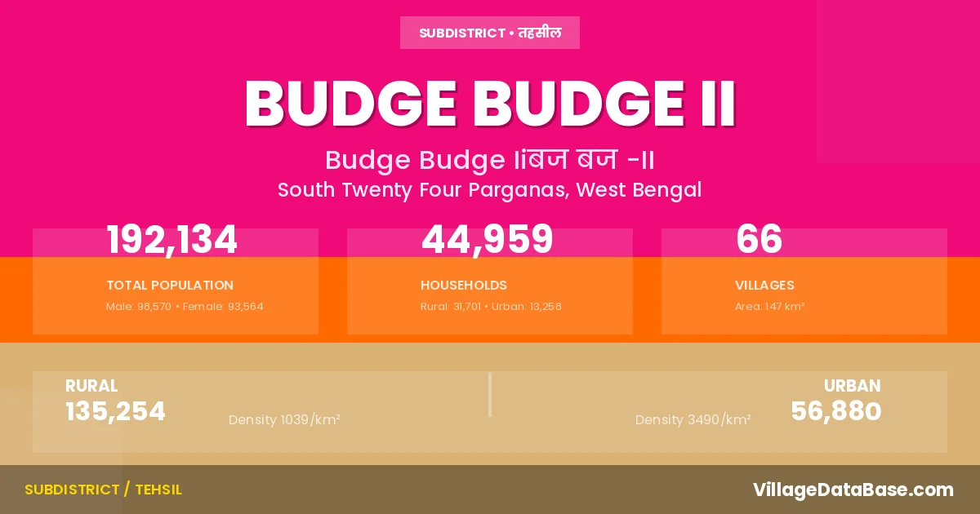The image size is (980, 514).
Task: Click the Male and Female breakdown line
Action: point(185,307)
